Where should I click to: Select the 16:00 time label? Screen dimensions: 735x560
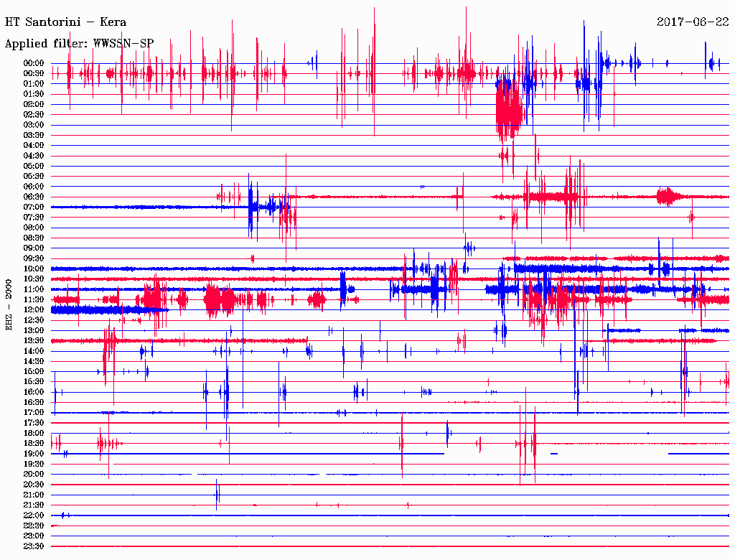point(34,392)
